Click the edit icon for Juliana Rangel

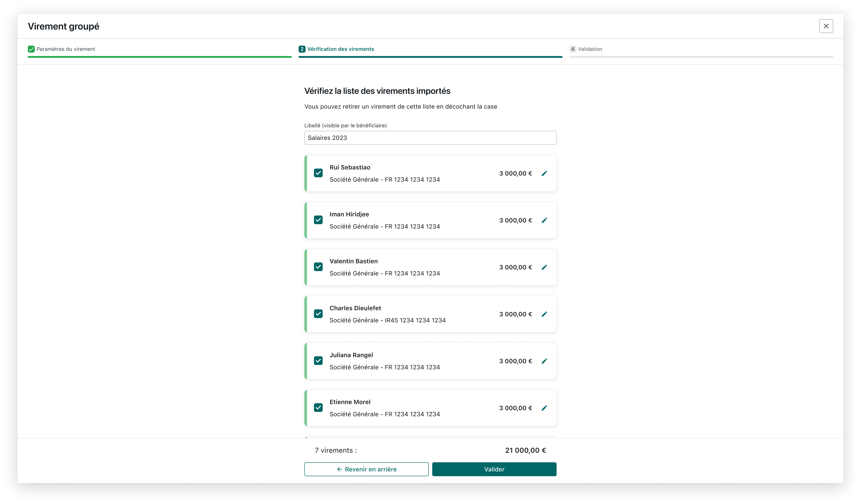click(x=544, y=361)
